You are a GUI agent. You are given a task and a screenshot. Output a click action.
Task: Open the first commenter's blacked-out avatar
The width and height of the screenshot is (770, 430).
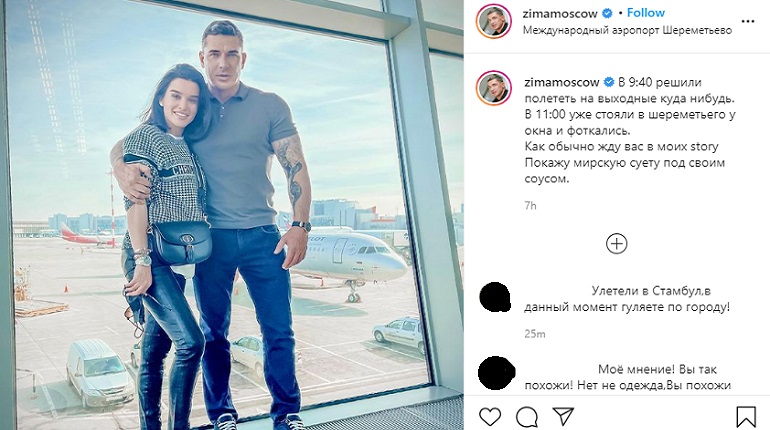click(x=495, y=297)
